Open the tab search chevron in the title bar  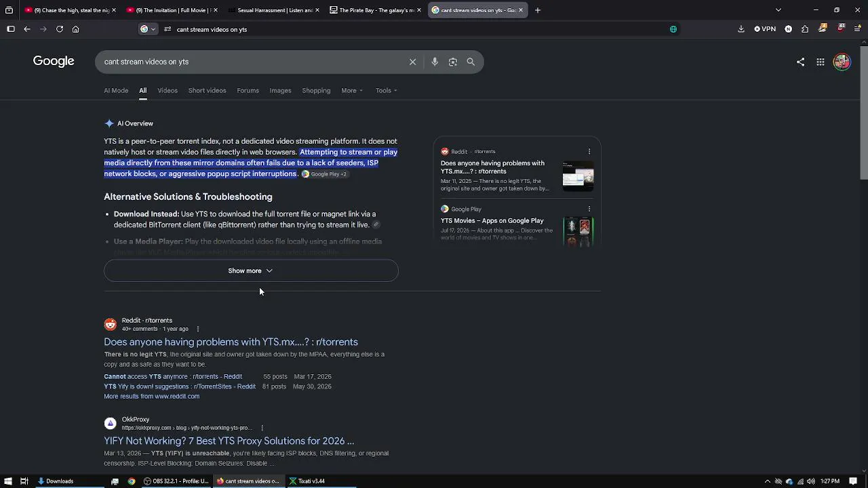coord(778,10)
